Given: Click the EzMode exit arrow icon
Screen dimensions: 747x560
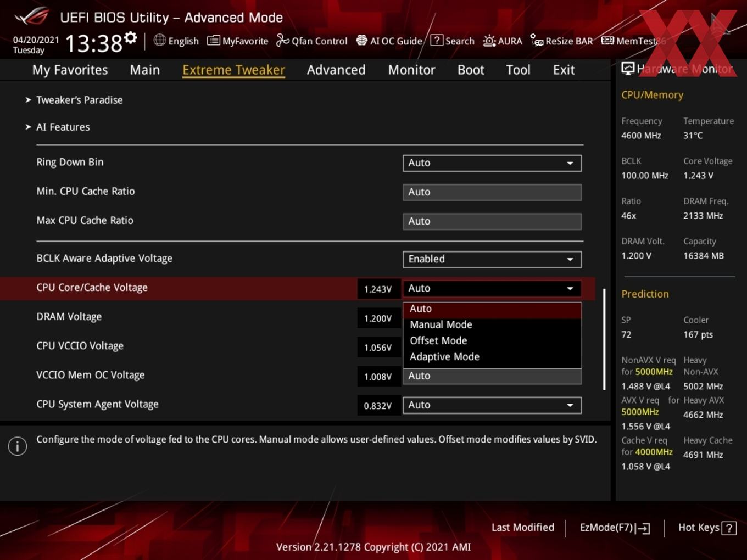Looking at the screenshot, I should [643, 528].
